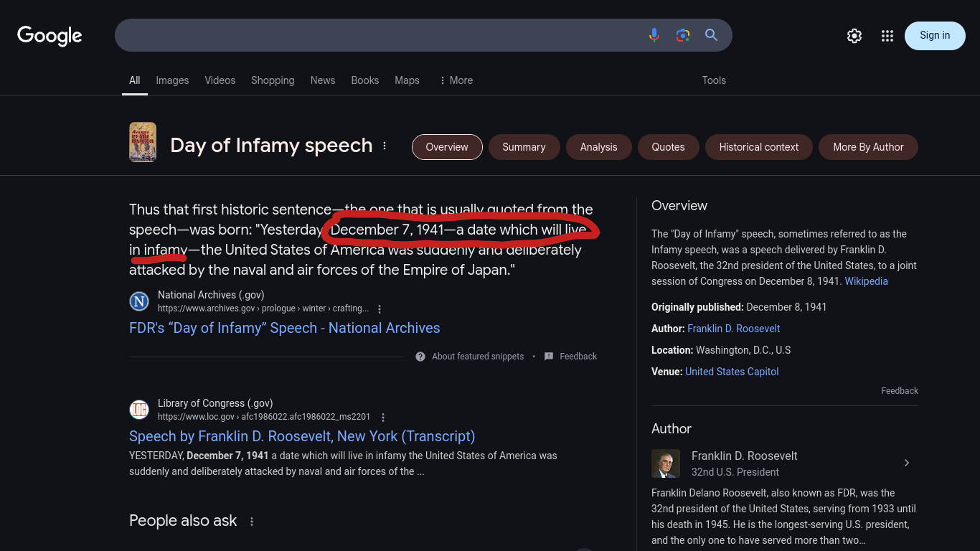Open the Tools menu
Image resolution: width=980 pixels, height=551 pixels.
click(x=714, y=80)
